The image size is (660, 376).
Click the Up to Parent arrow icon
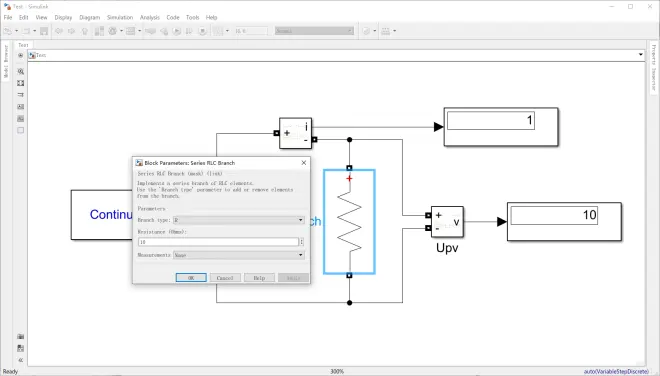click(x=85, y=31)
